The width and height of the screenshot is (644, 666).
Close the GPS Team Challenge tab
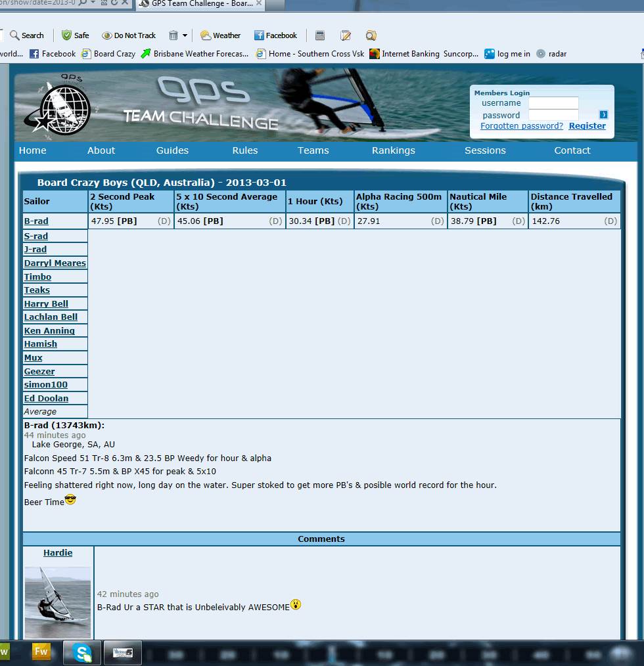tap(259, 4)
